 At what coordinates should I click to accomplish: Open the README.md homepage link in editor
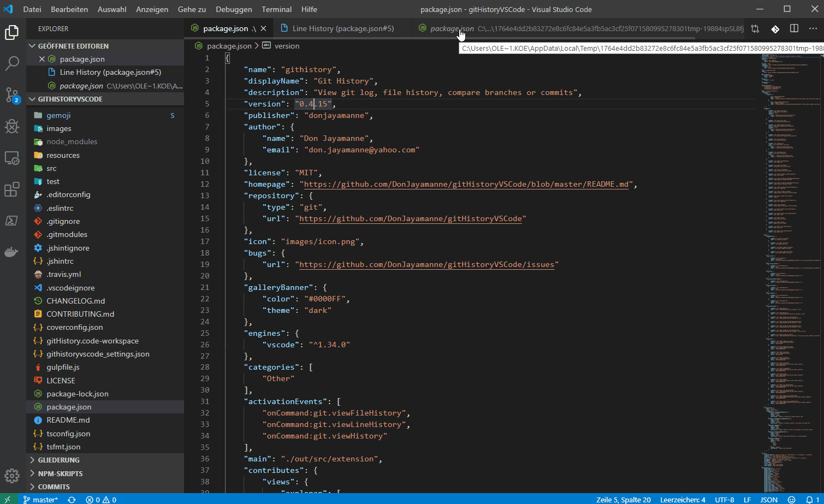click(466, 184)
